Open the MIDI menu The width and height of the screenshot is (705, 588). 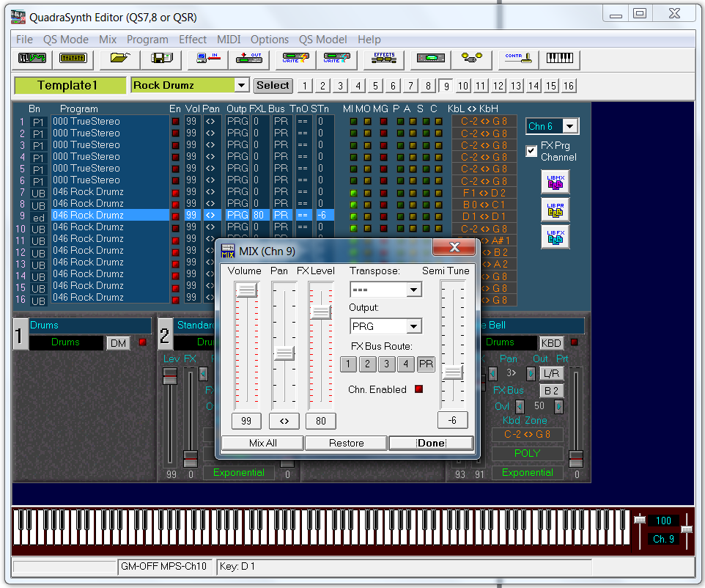228,40
